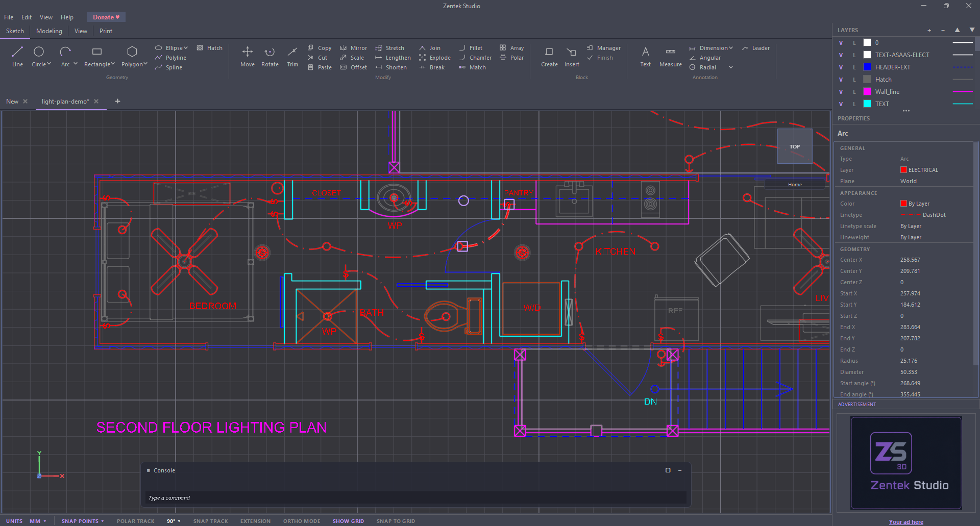Toggle SNAP TO GRID option
The width and height of the screenshot is (980, 526).
click(x=396, y=521)
